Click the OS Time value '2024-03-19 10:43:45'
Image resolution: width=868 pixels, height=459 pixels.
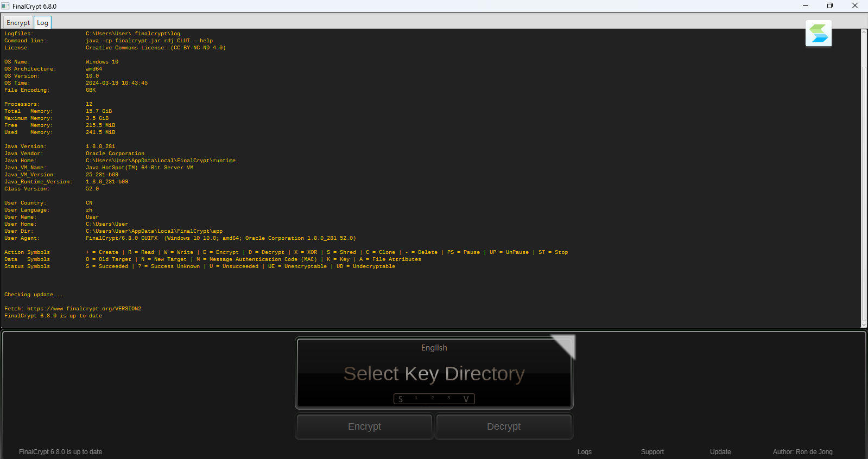click(x=117, y=83)
